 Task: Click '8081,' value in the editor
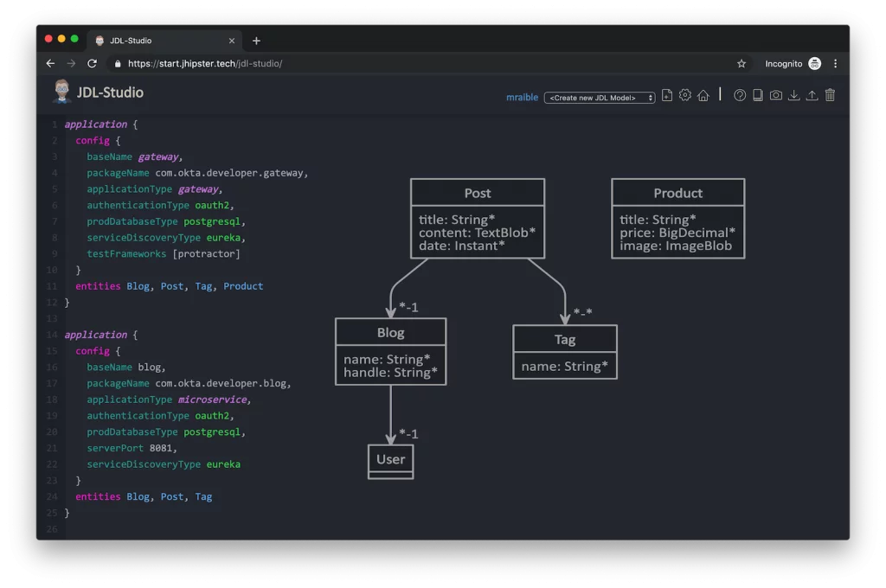[164, 449]
